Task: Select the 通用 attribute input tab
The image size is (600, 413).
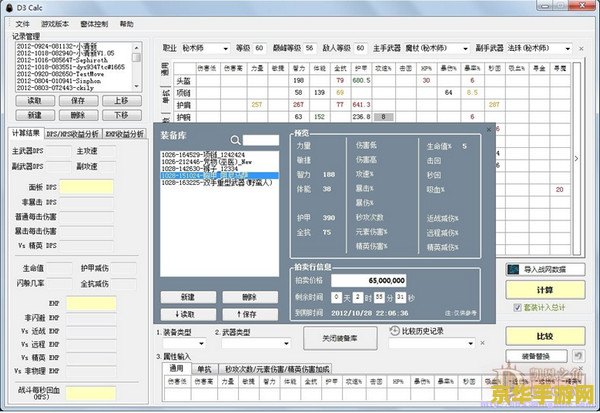Action: click(176, 368)
